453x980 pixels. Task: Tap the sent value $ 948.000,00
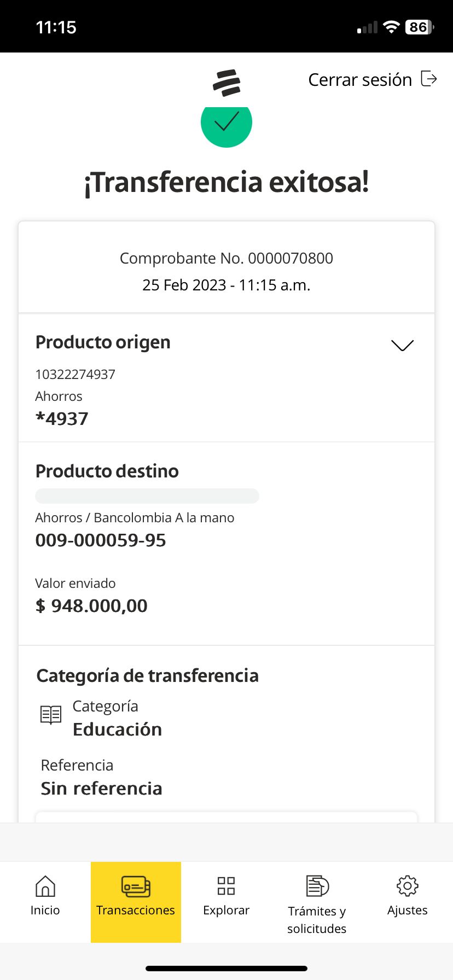click(x=91, y=606)
